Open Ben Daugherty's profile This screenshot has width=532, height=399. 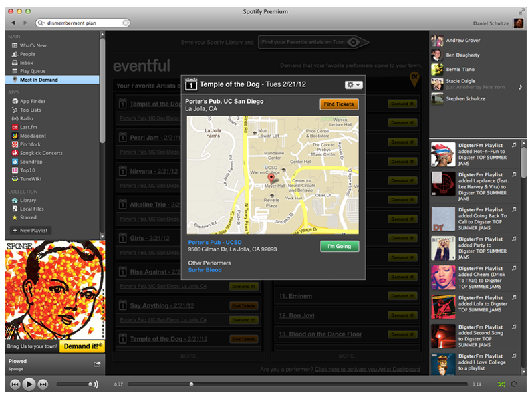coord(463,55)
